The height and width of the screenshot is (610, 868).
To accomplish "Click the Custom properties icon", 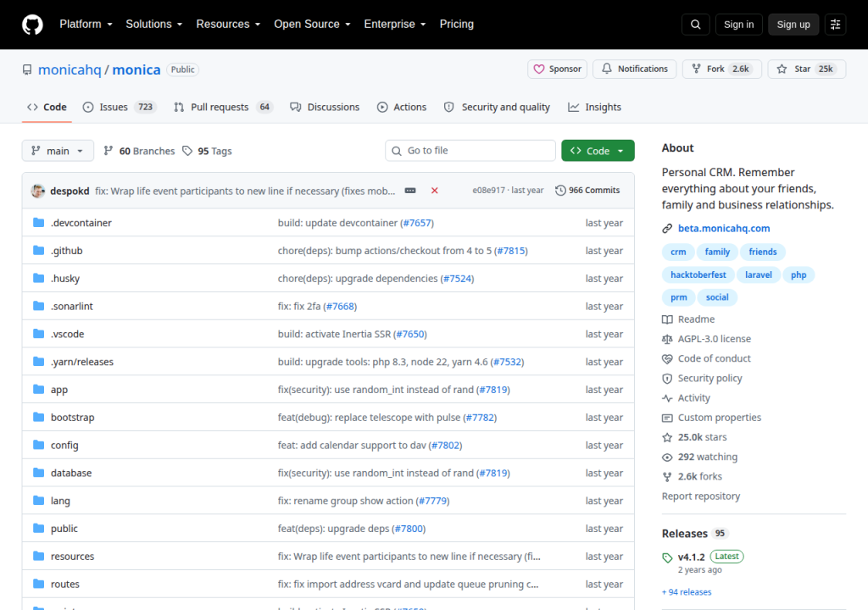I will pyautogui.click(x=667, y=418).
